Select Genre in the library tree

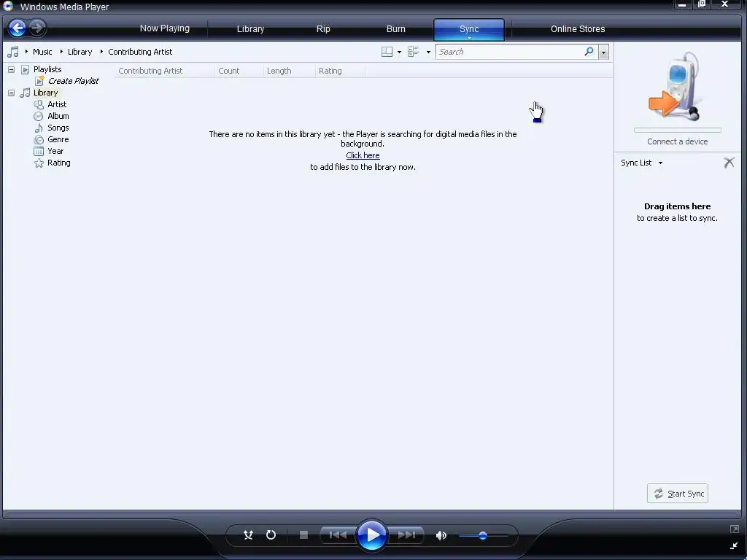point(58,139)
